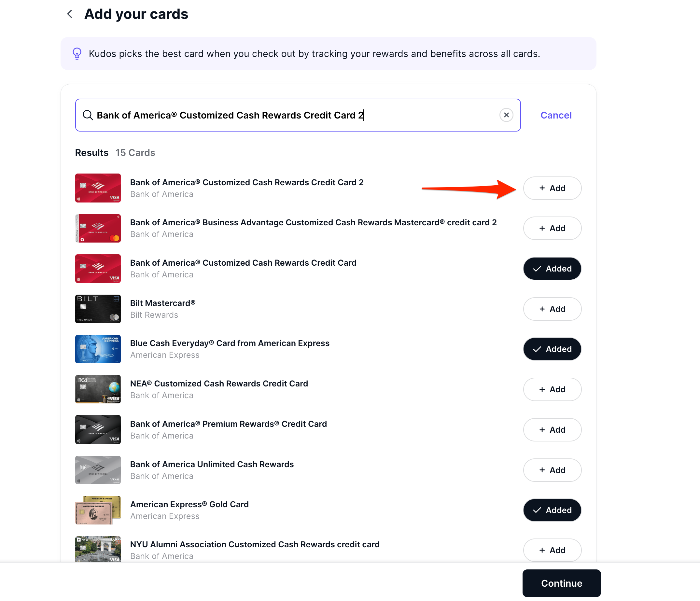700x601 pixels.
Task: Go back using the left chevron arrow
Action: 70,14
